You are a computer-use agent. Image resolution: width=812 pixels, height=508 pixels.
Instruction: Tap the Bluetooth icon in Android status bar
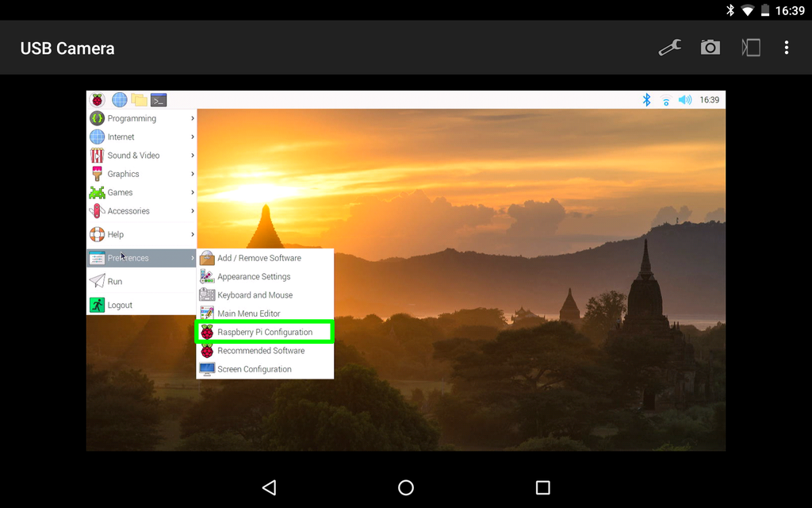[730, 10]
